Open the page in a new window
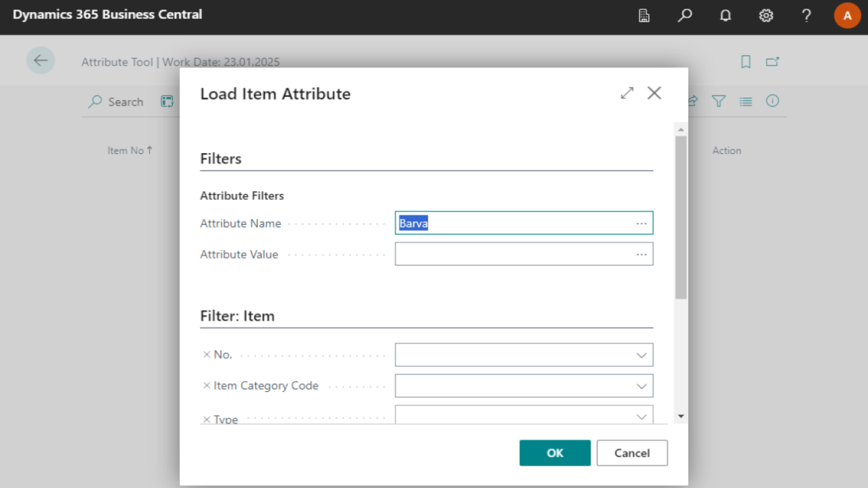 (772, 61)
